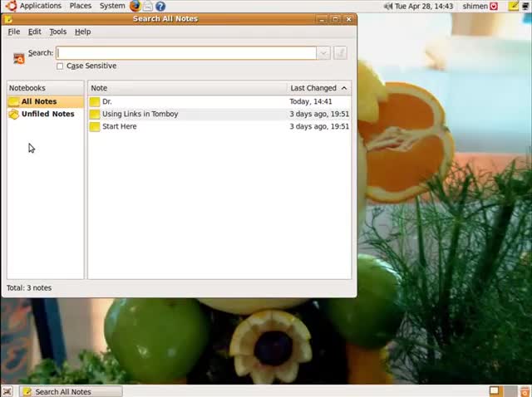Select the Unfiled Notes notebook
Screen dimensions: 532x397
46,114
